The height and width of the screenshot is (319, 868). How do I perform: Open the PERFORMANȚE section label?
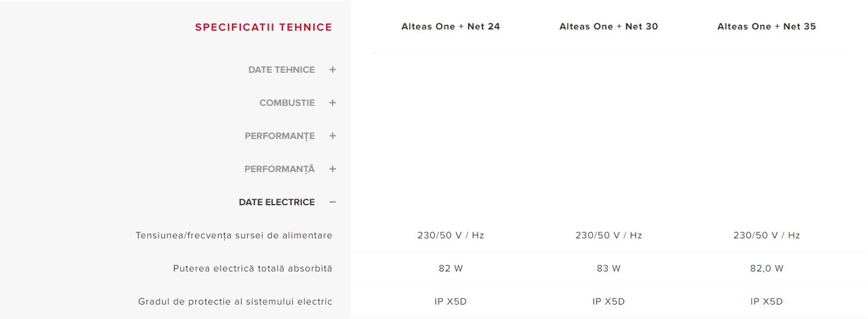tap(279, 136)
